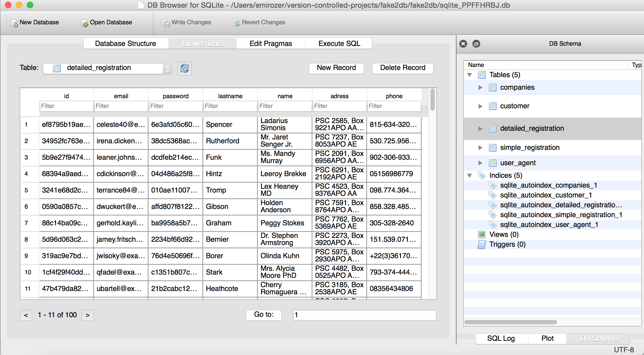This screenshot has height=355, width=644.
Task: Click the page number input field
Action: (364, 315)
